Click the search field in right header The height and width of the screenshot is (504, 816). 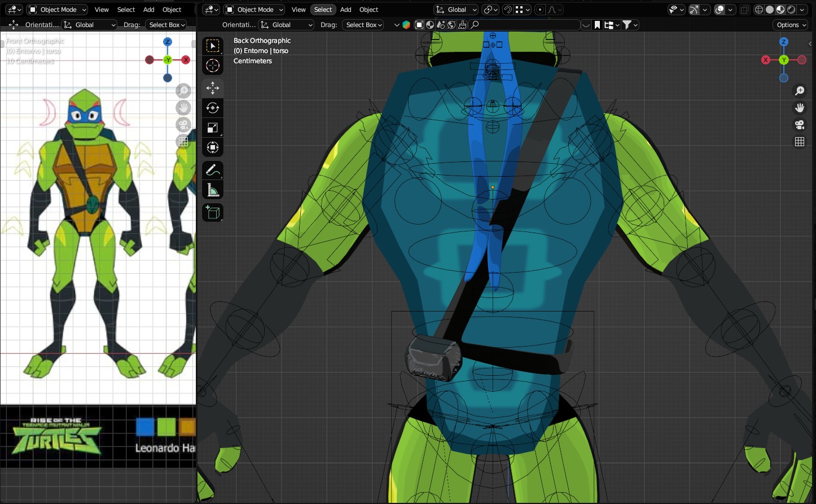(x=525, y=25)
